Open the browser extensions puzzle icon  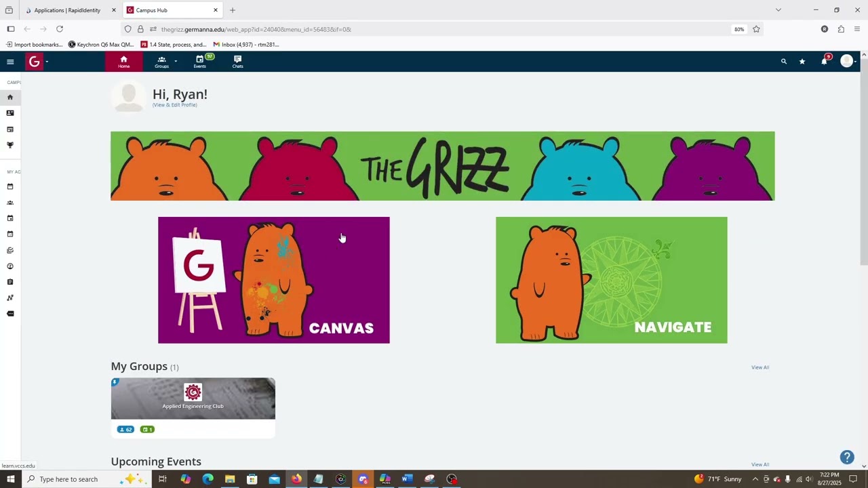841,29
